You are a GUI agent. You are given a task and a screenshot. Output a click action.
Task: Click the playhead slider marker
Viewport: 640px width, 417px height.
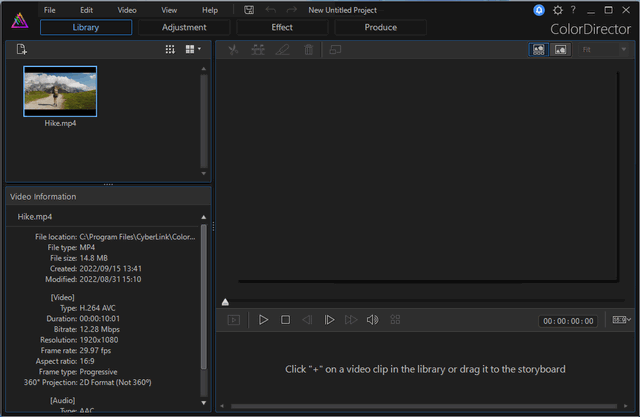pos(225,301)
